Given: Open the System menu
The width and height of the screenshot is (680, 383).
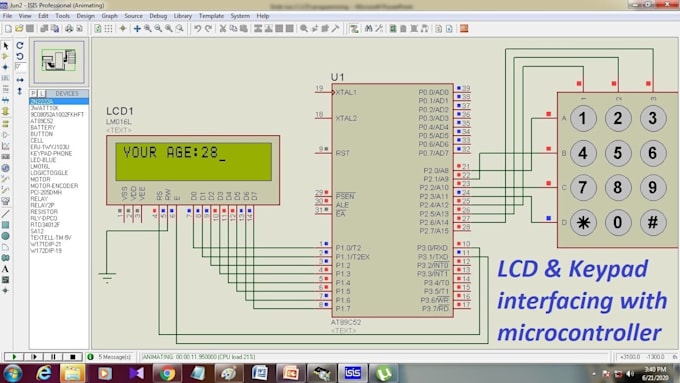Looking at the screenshot, I should [240, 16].
